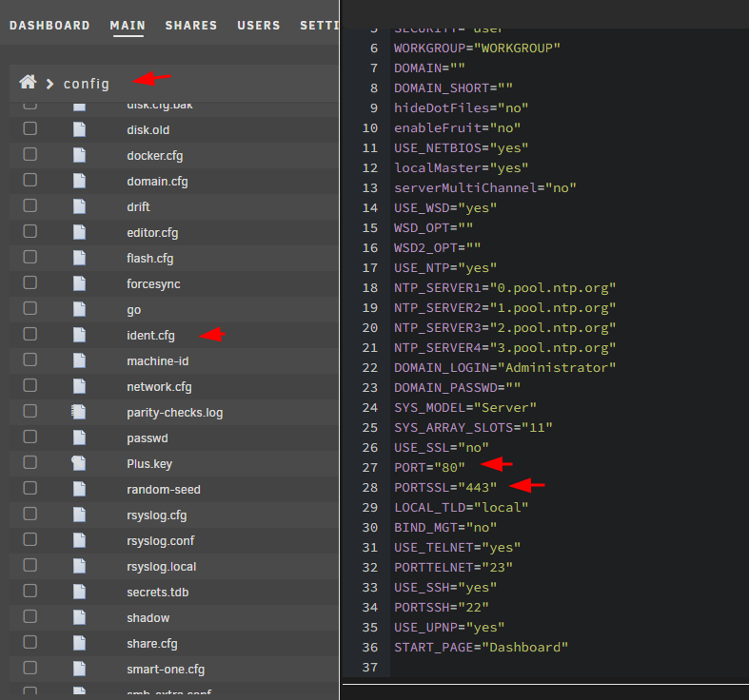Click the config breadcrumb folder
The image size is (749, 700).
pyautogui.click(x=87, y=84)
